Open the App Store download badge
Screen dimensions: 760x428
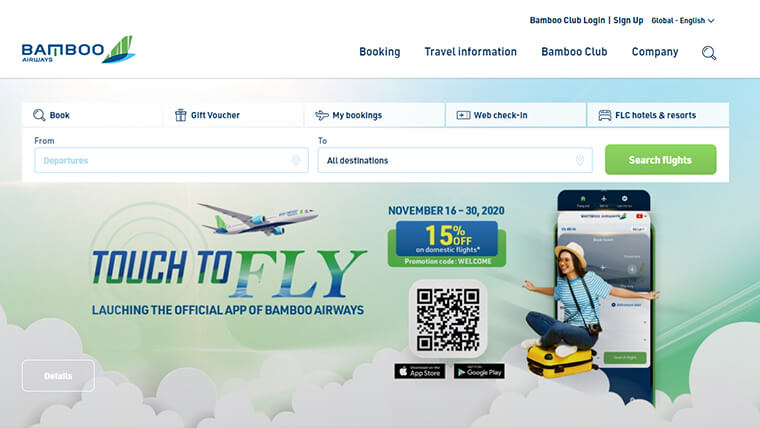tap(420, 372)
